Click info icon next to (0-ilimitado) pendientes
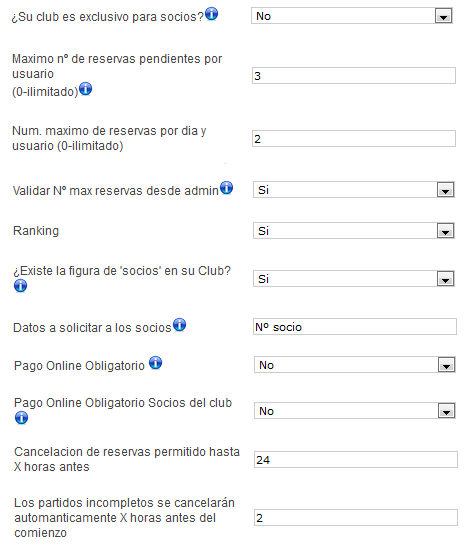The height and width of the screenshot is (559, 466). pyautogui.click(x=85, y=89)
